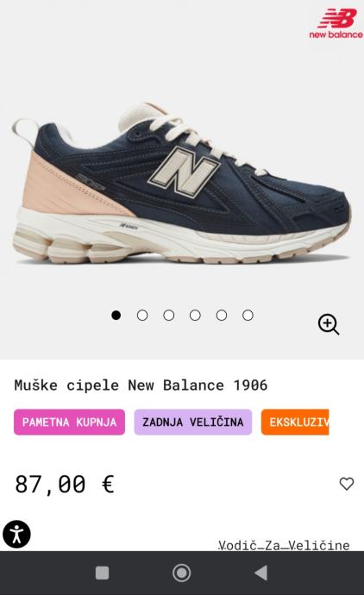This screenshot has height=595, width=364.
Task: Tap the 87,00 € price
Action: 65,485
